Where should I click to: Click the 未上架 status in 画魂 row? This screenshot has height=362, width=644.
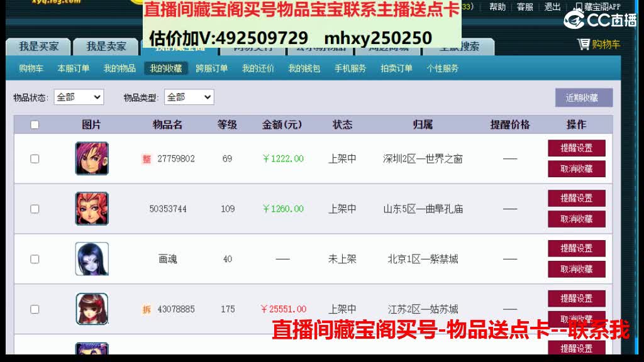[x=342, y=259]
